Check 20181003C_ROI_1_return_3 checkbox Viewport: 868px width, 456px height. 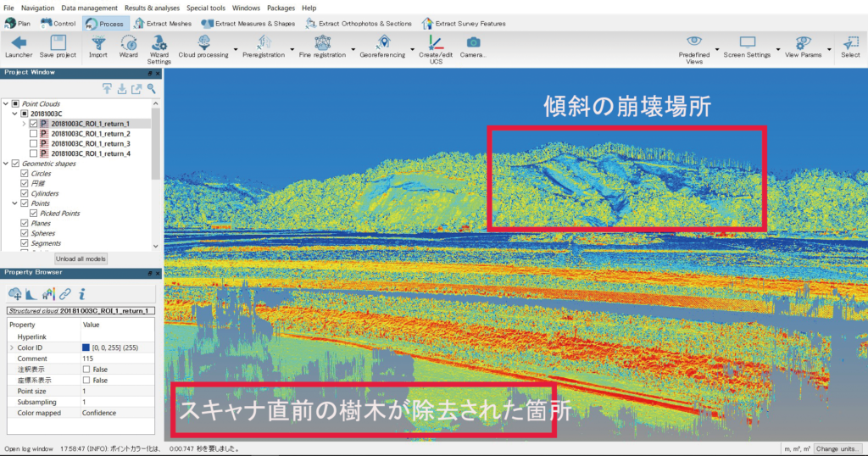click(34, 144)
